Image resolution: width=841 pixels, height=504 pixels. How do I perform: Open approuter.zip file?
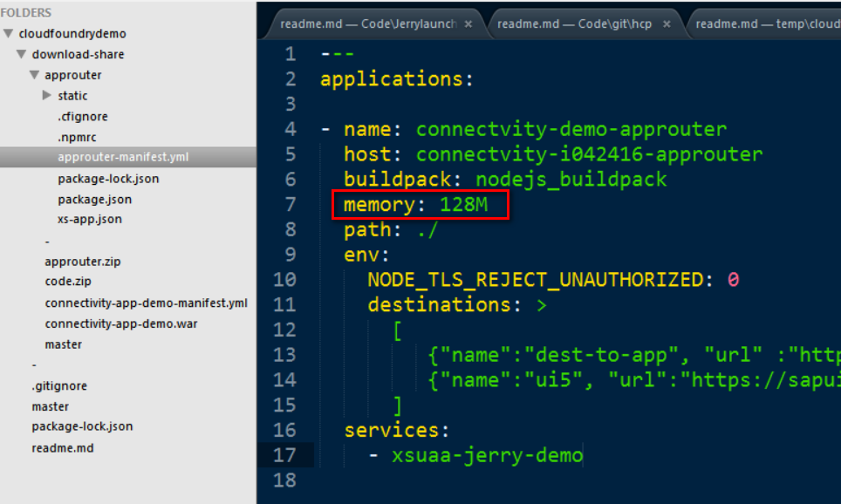83,262
